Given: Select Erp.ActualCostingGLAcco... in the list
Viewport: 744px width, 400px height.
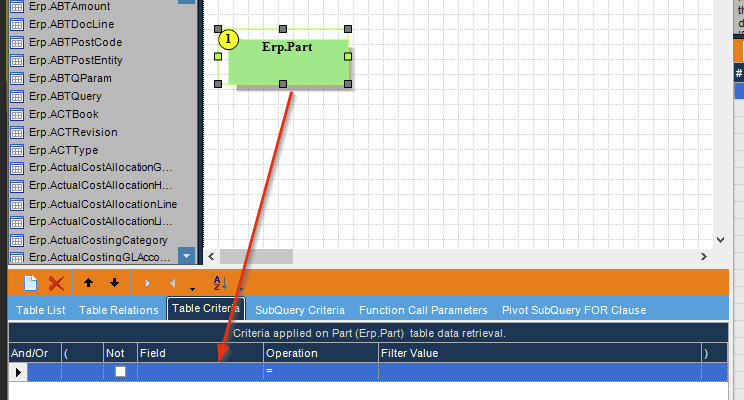Looking at the screenshot, I should click(100, 258).
